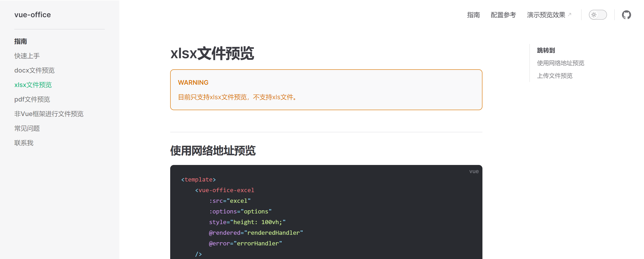
Task: Select pdf文件预览 in sidebar
Action: [32, 99]
